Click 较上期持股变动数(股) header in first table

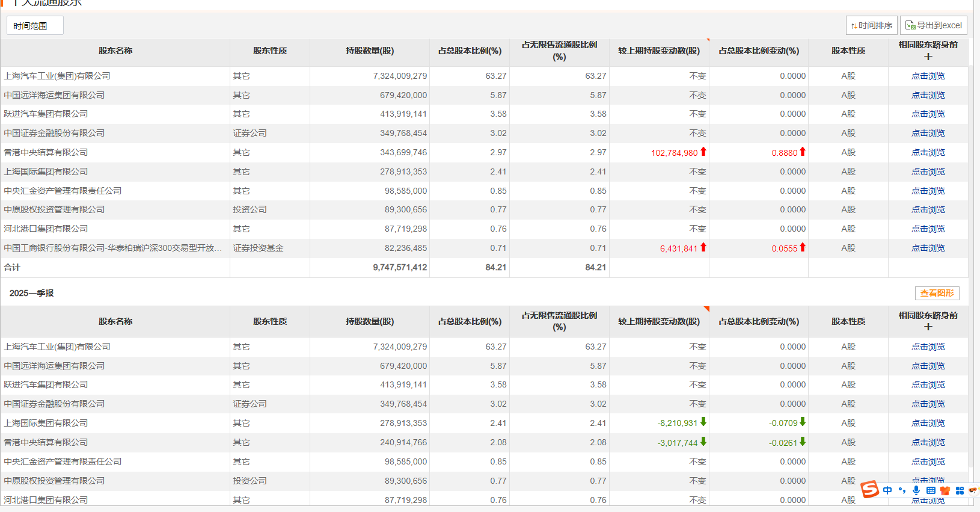(x=659, y=51)
